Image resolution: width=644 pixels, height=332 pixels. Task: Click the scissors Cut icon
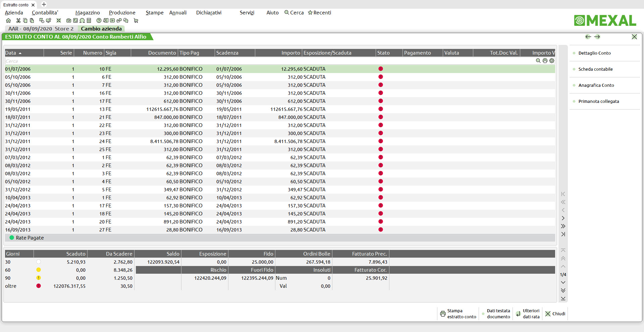point(18,20)
